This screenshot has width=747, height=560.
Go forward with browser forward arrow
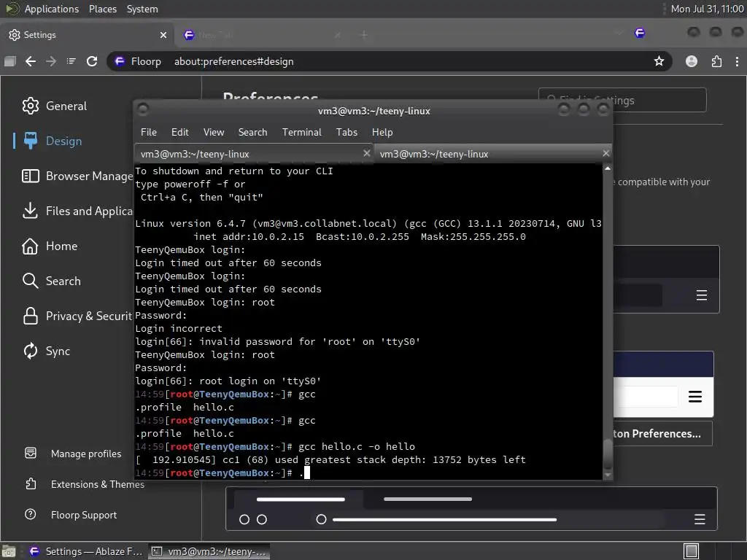click(51, 61)
